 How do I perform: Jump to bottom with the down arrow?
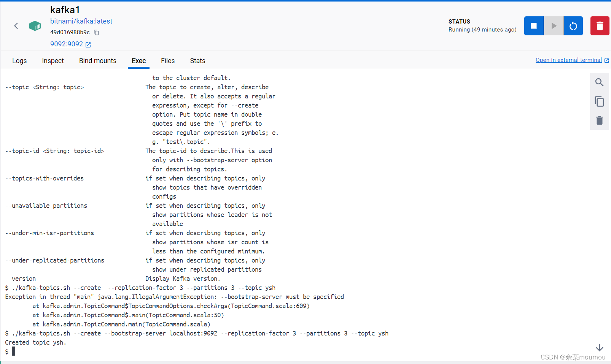600,347
